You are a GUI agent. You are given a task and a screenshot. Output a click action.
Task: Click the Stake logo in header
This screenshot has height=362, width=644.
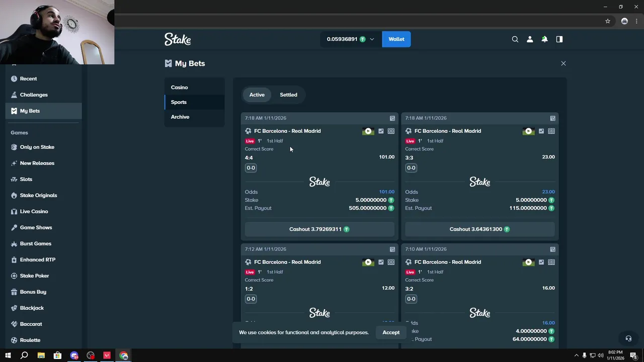click(x=178, y=39)
